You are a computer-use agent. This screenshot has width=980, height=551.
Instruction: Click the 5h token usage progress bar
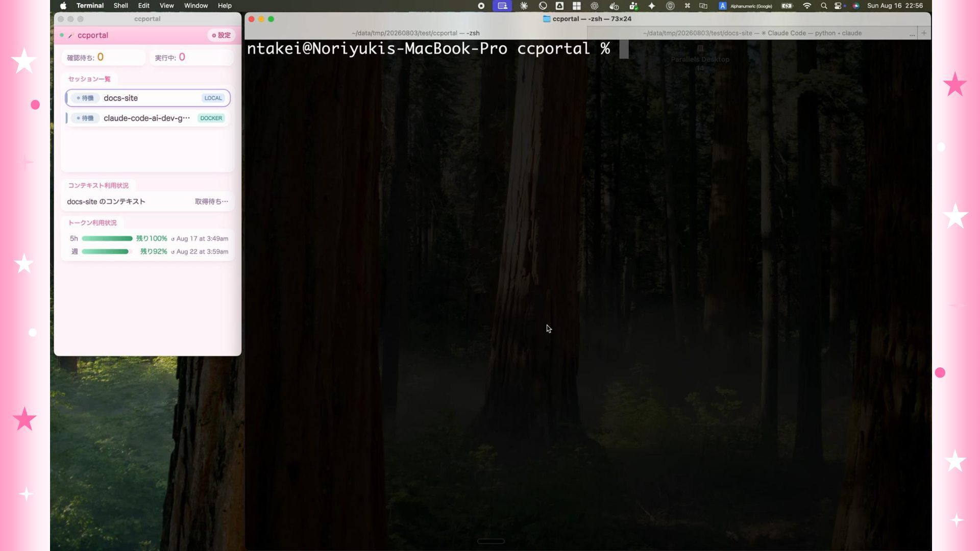point(107,238)
